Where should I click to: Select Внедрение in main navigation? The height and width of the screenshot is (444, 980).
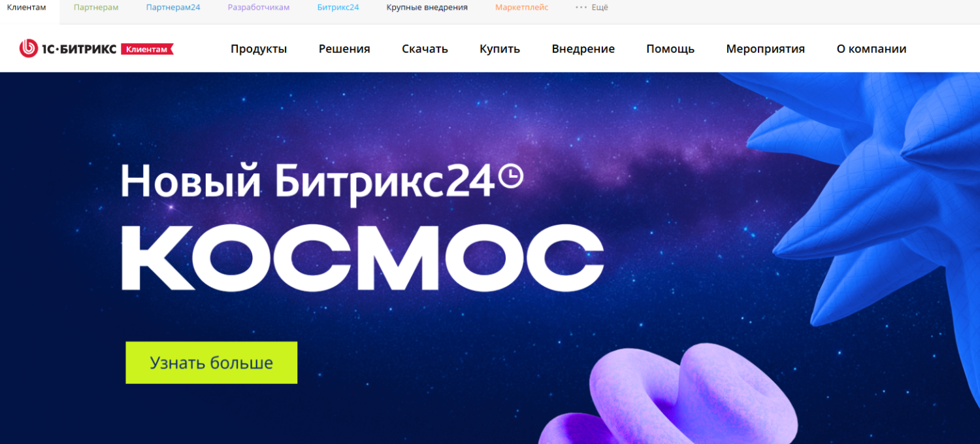(x=583, y=49)
